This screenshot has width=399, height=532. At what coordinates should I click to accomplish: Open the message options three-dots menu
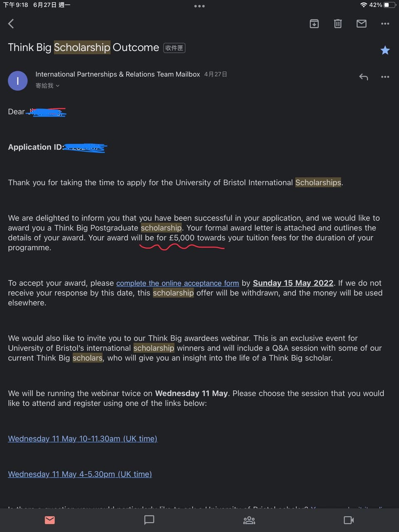(385, 77)
